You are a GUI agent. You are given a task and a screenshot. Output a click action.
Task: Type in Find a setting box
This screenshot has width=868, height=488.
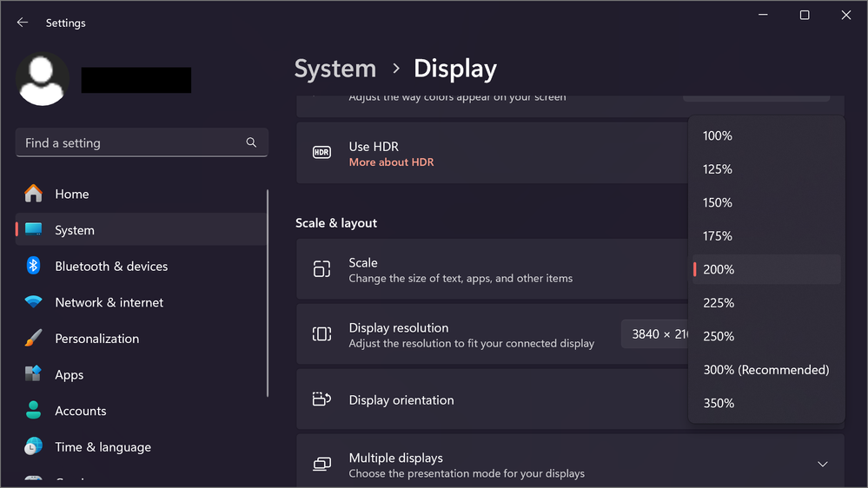130,142
